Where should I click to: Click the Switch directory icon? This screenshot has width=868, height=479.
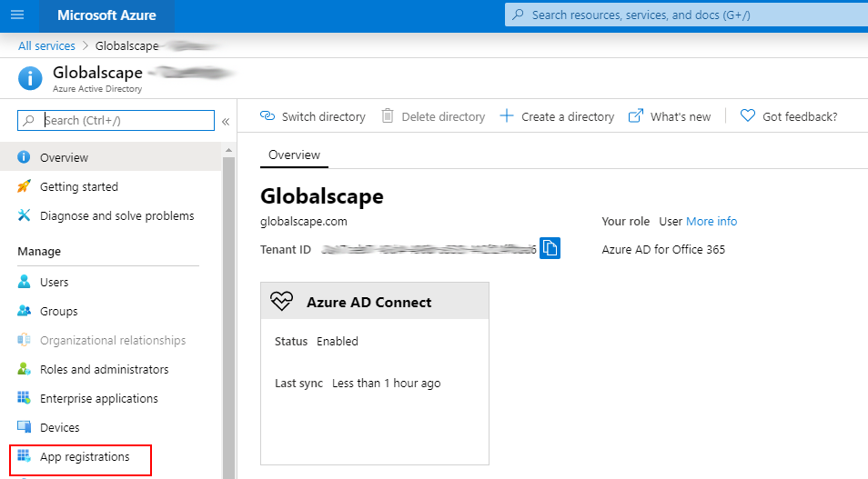pyautogui.click(x=267, y=116)
